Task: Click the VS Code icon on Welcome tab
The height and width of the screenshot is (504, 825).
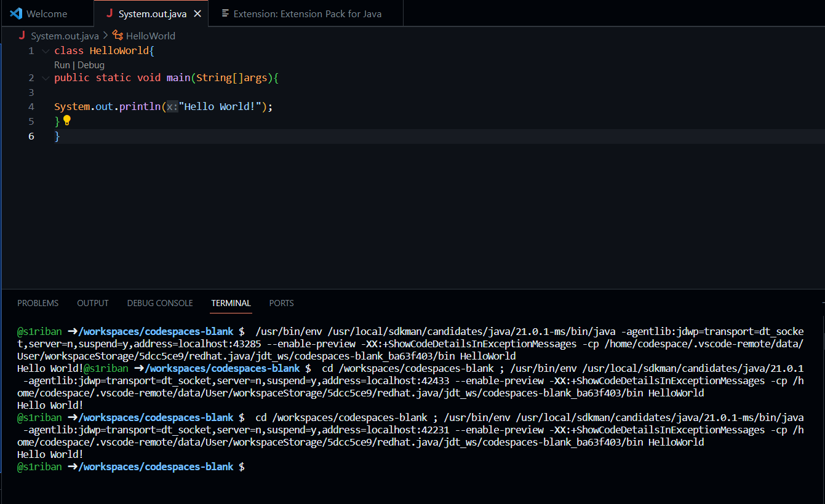Action: 16,14
